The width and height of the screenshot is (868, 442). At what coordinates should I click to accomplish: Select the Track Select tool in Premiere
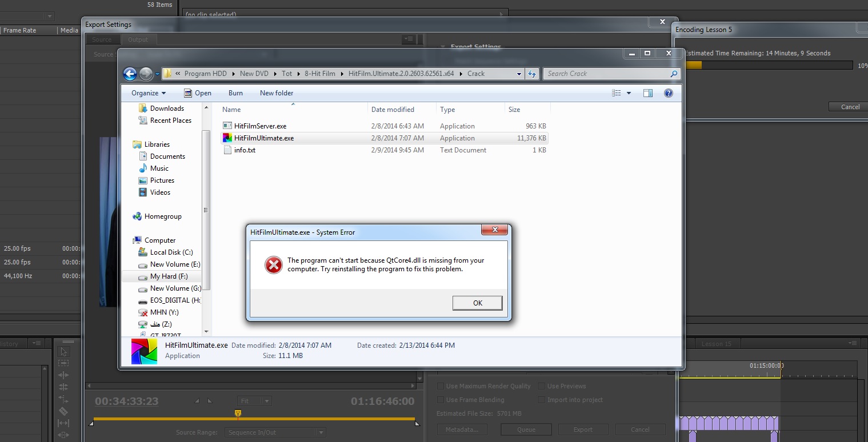[63, 363]
